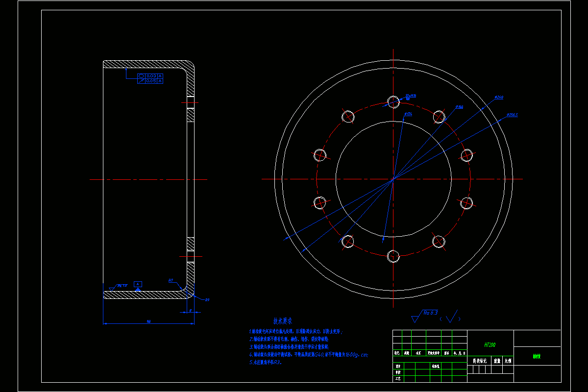
Task: Click the 阶段标记 title block cell
Action: click(x=479, y=361)
